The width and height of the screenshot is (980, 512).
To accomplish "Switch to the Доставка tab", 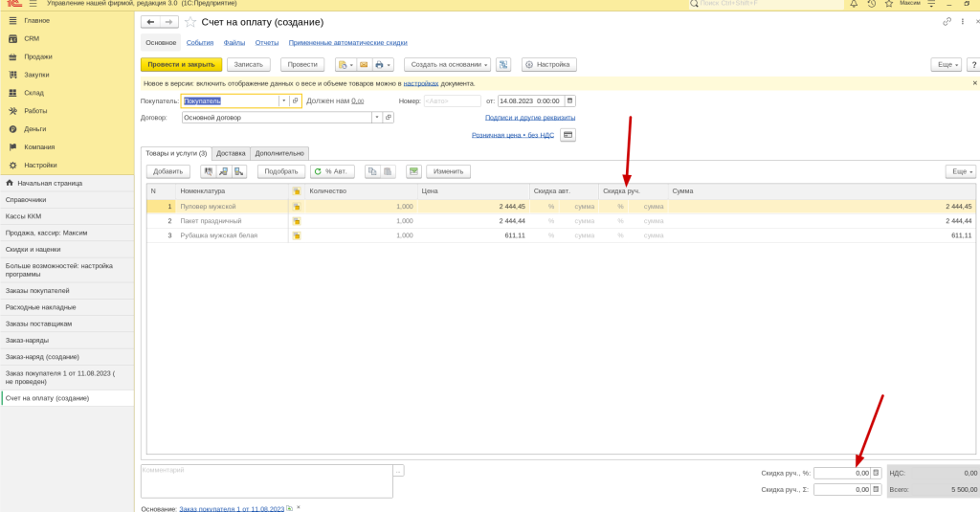I will click(231, 153).
